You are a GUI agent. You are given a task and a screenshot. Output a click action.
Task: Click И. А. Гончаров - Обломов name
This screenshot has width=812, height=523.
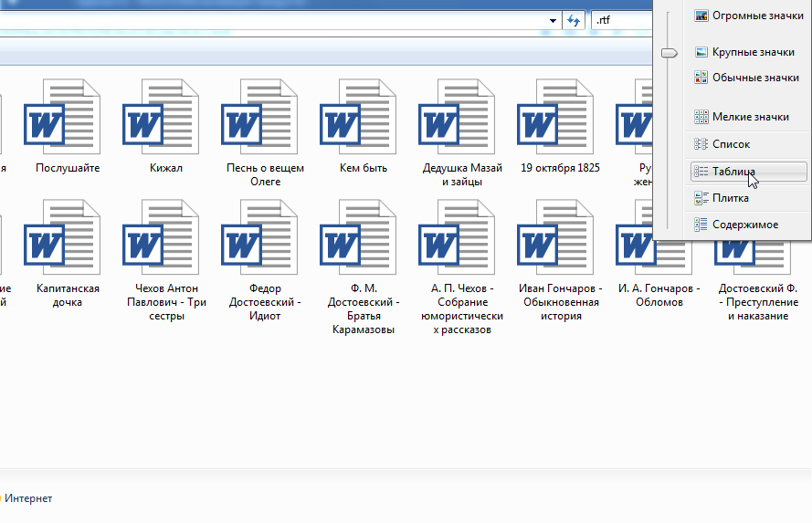(x=659, y=296)
